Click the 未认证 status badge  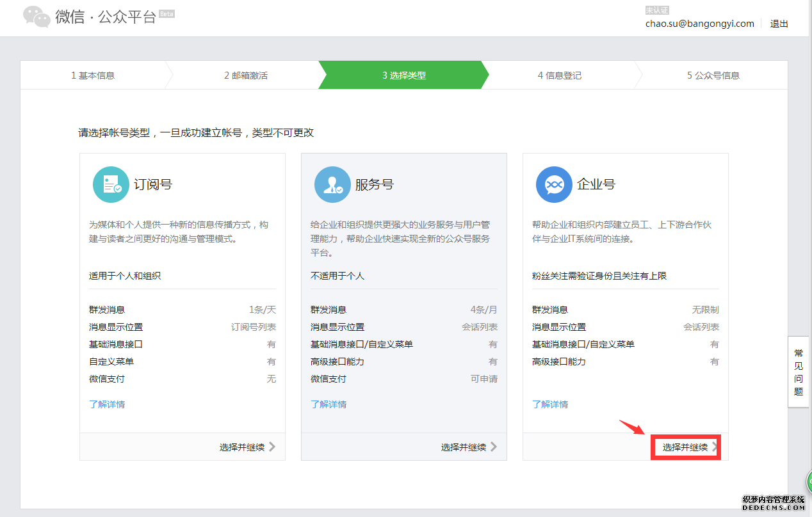click(657, 10)
